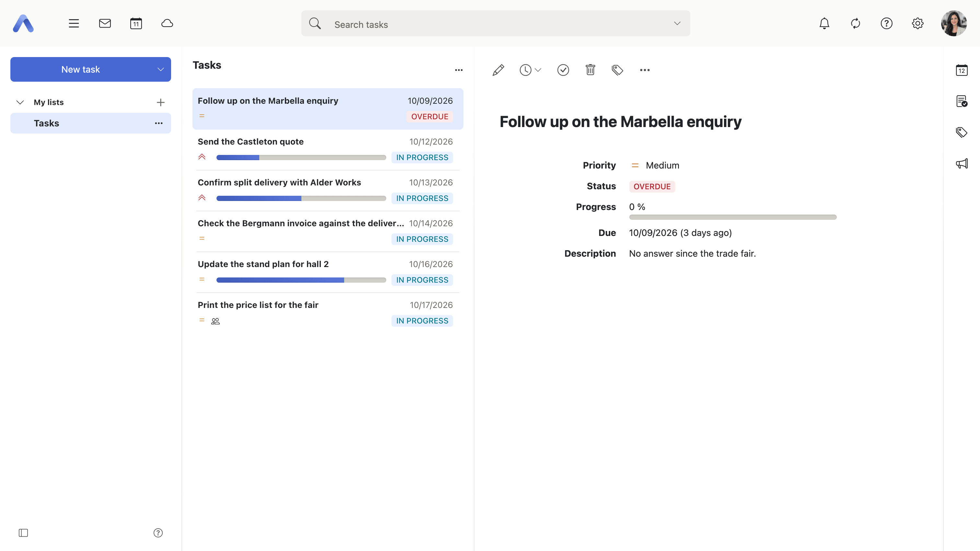Select Confirm split delivery with Alder Works
The image size is (980, 551).
coord(328,191)
